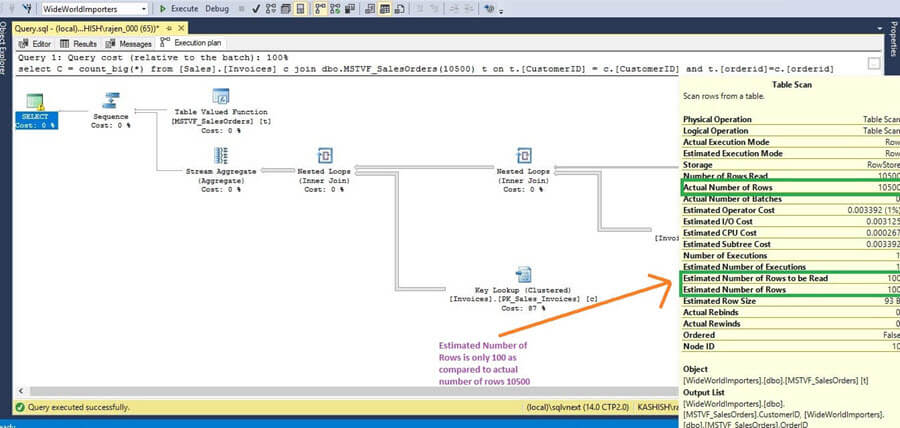Click the select count_big query text
The height and width of the screenshot is (428, 900).
(426, 69)
